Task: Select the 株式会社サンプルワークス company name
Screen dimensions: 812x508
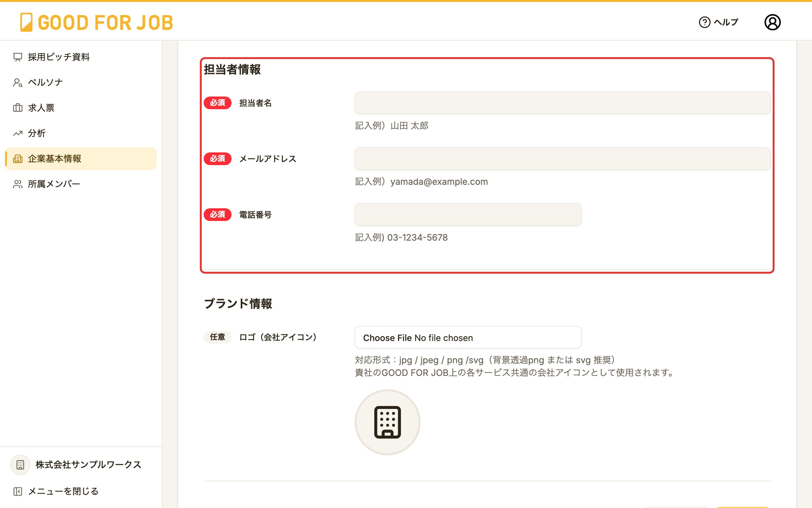Action: click(x=88, y=465)
